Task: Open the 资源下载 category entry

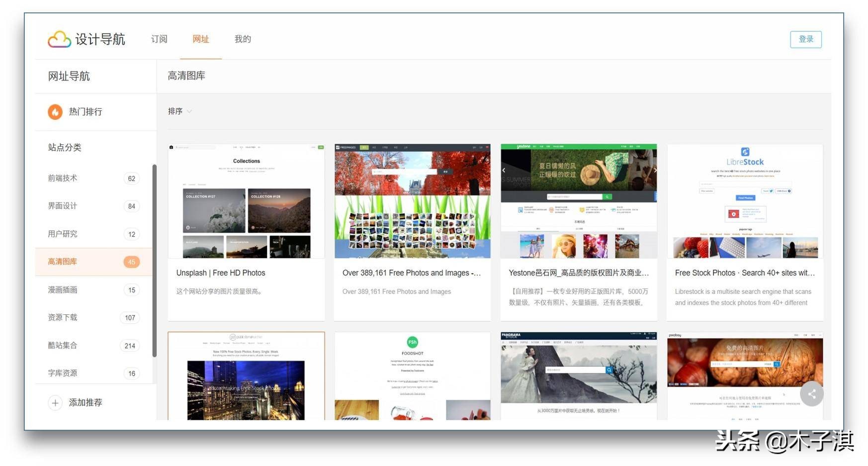Action: pos(62,317)
